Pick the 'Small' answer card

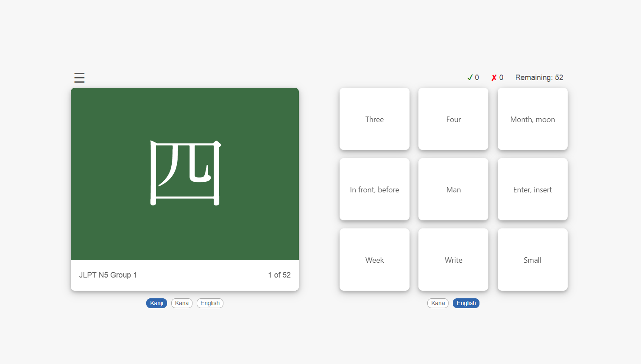[532, 259]
